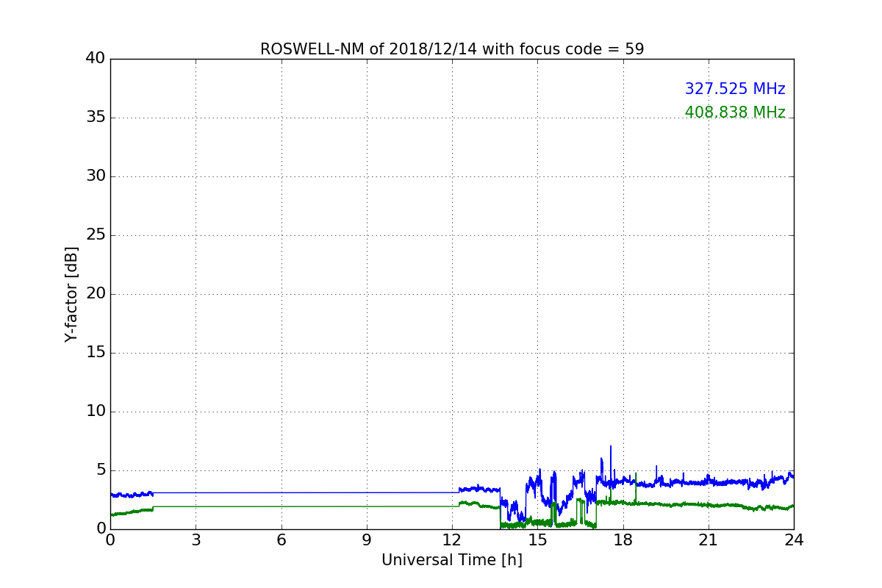The width and height of the screenshot is (882, 588).
Task: Click the plot title mentioning ROSWELL-NM
Action: 452,49
